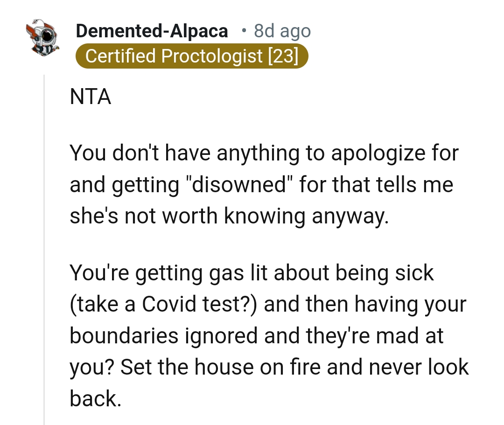This screenshot has width=504, height=425.
Task: Click the comment body paragraph
Action: coord(261,184)
